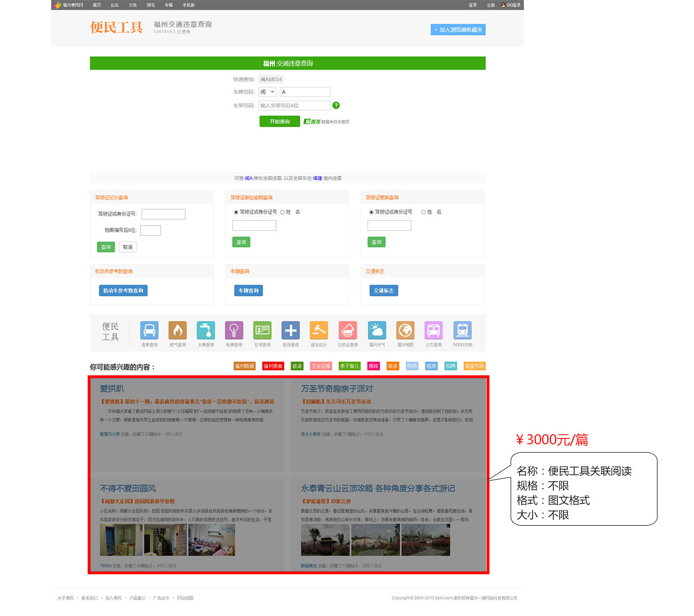The width and height of the screenshot is (694, 616).
Task: Open the 爱拱趴 article title
Action: (x=112, y=389)
